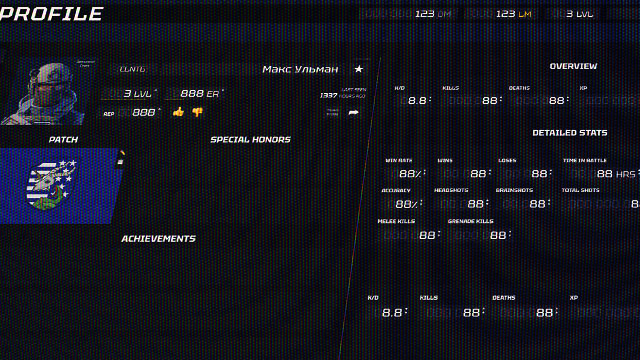Screen dimensions: 640x360
Task: Select the Achievements heading
Action: tap(158, 239)
